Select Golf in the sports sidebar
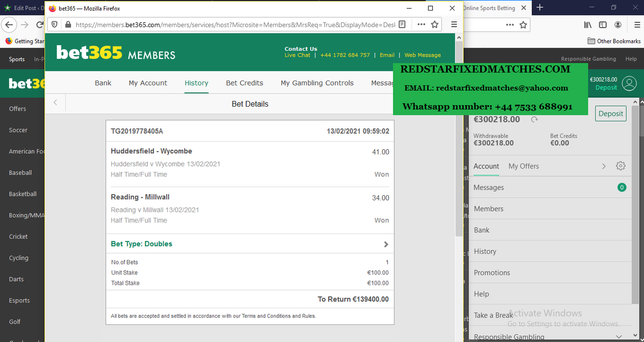 [15, 322]
